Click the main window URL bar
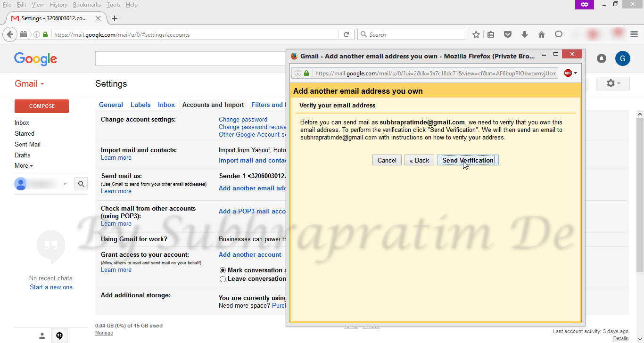 coord(196,34)
